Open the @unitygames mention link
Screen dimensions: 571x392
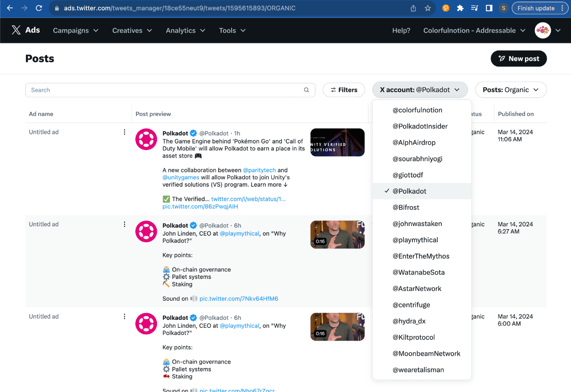[x=181, y=177]
